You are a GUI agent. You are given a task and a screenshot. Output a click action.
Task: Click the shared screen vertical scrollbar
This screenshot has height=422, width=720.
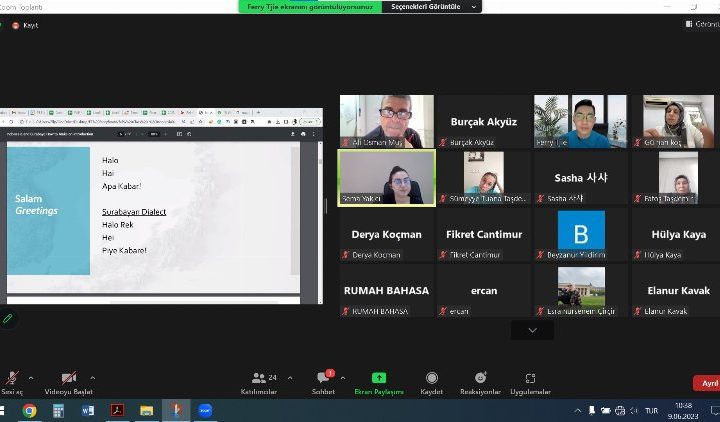(x=295, y=210)
